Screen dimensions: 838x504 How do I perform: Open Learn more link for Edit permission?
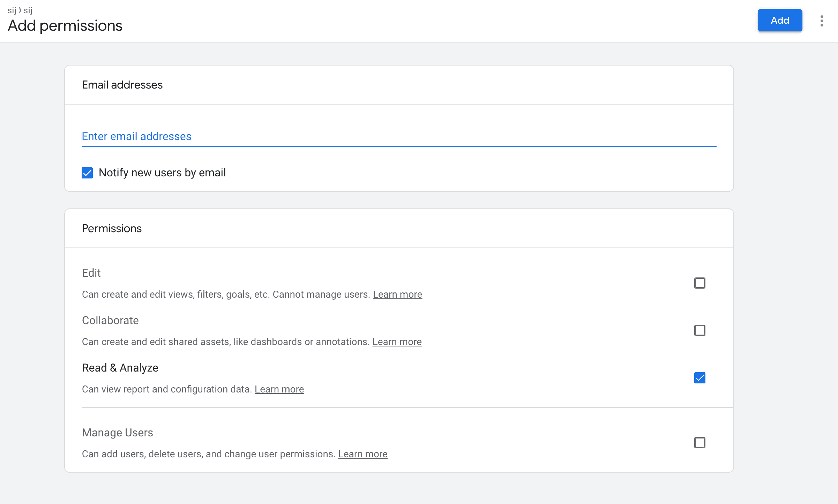coord(397,295)
